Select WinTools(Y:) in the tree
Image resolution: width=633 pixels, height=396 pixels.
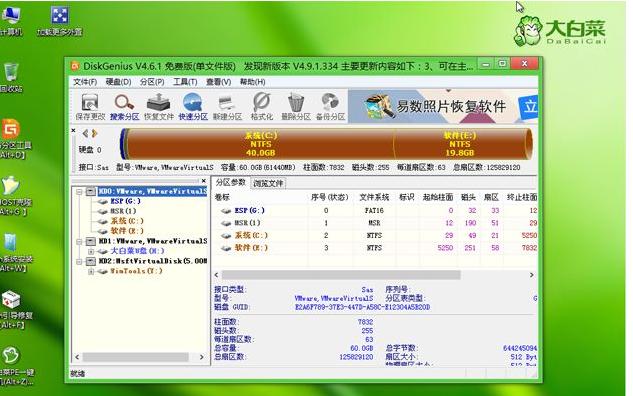[136, 271]
